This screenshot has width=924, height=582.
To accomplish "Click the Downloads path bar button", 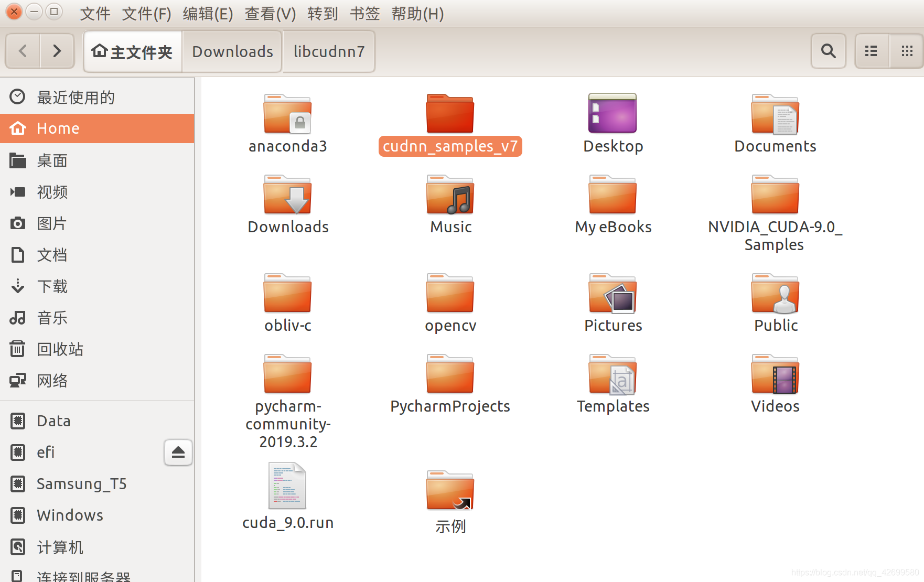I will 232,51.
